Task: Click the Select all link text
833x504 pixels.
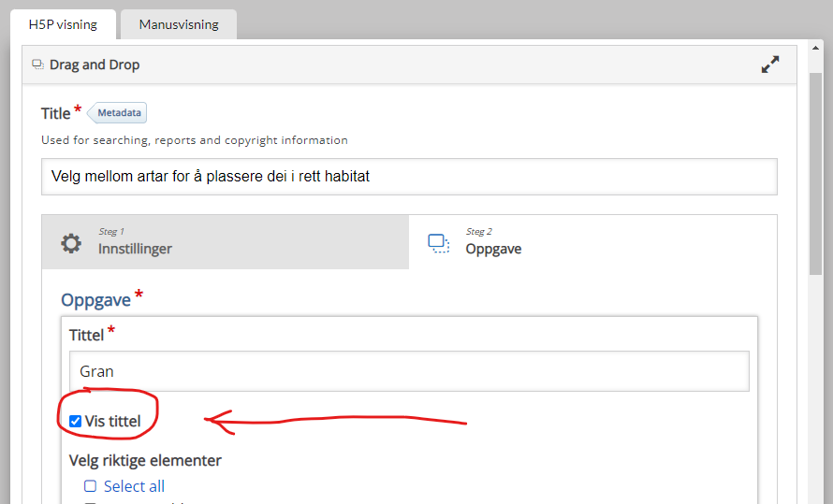Action: tap(134, 486)
